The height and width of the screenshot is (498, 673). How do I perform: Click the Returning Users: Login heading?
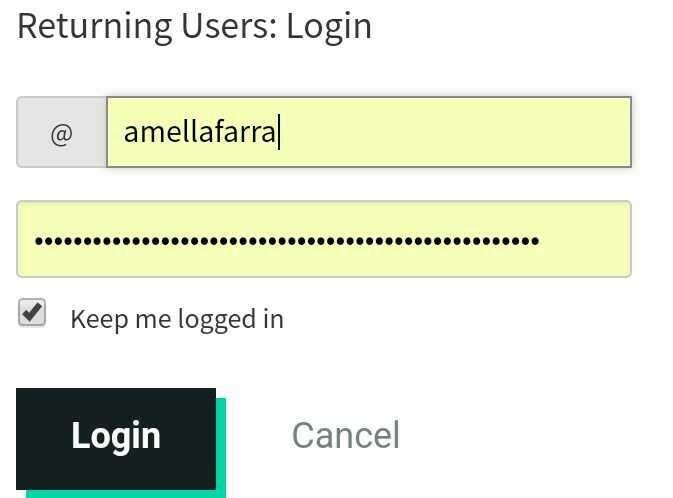click(195, 27)
